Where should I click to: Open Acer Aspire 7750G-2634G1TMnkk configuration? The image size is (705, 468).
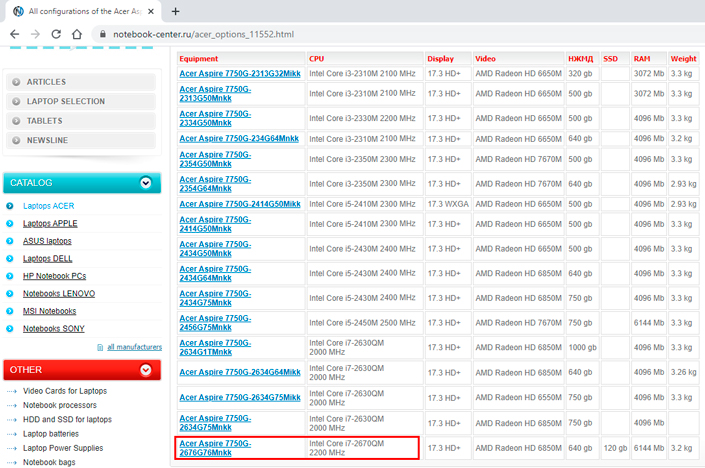(215, 348)
